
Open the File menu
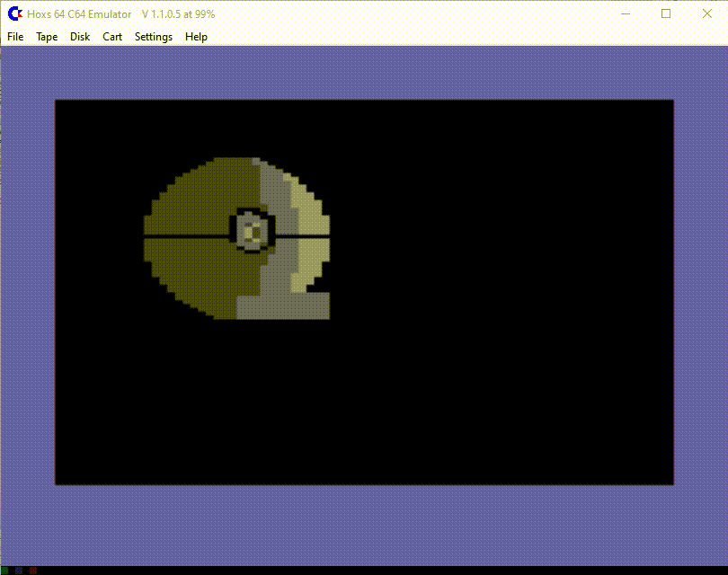point(15,37)
